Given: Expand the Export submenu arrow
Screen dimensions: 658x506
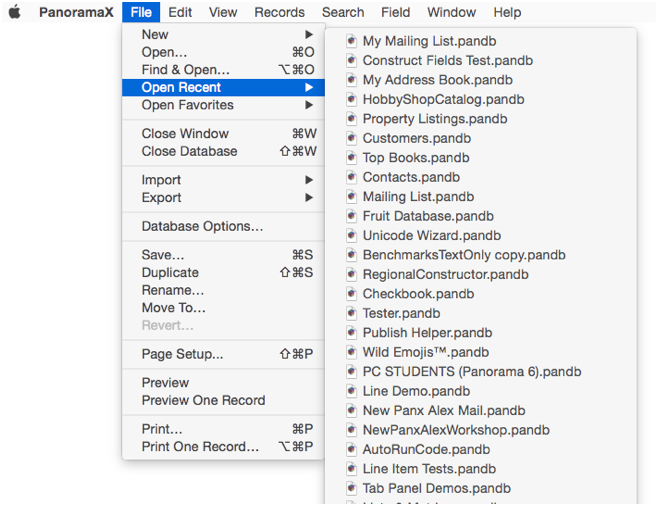Looking at the screenshot, I should (309, 197).
